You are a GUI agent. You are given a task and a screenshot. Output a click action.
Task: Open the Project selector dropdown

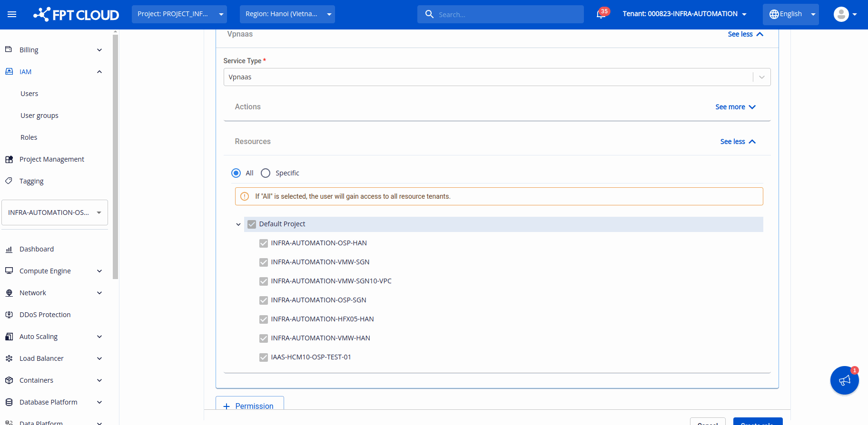179,14
